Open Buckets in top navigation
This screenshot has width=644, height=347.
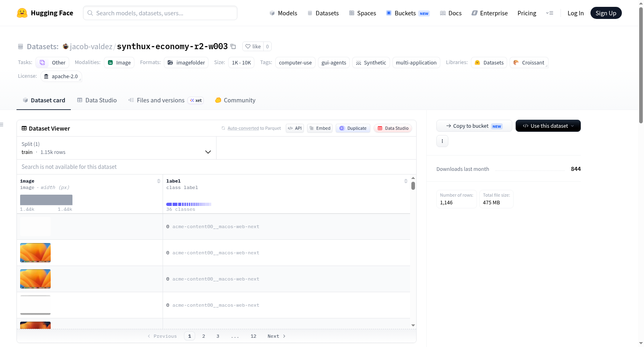tap(408, 13)
